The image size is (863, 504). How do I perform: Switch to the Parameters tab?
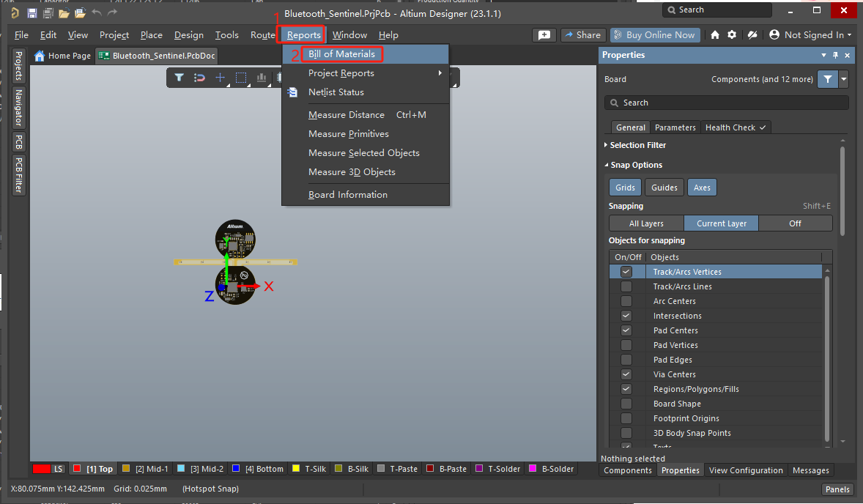tap(675, 127)
